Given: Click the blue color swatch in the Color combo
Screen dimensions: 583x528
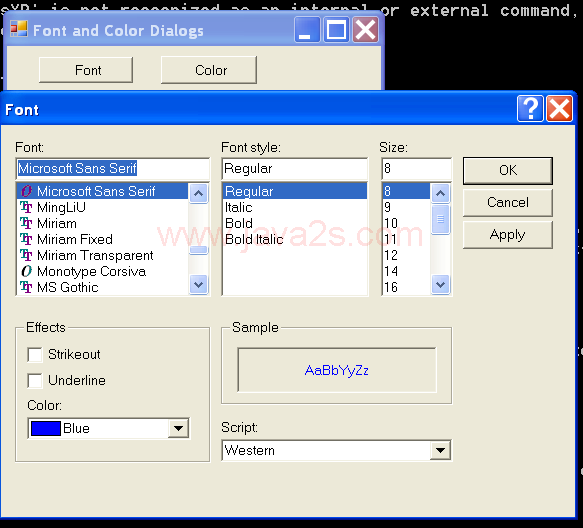Looking at the screenshot, I should (x=46, y=428).
